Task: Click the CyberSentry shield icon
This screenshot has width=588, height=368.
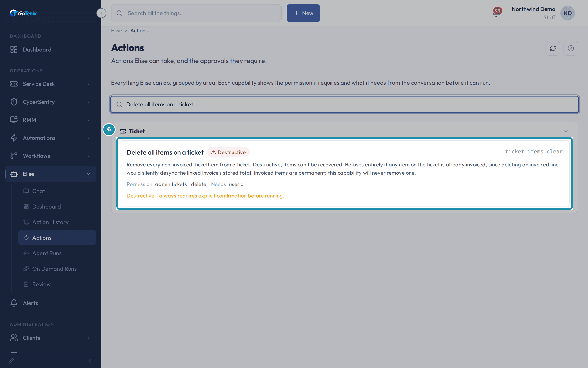Action: click(x=14, y=102)
